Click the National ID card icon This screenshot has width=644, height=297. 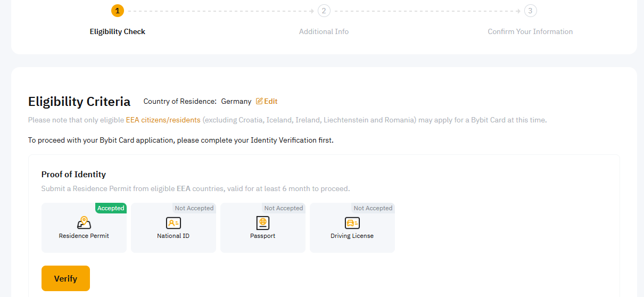click(174, 223)
